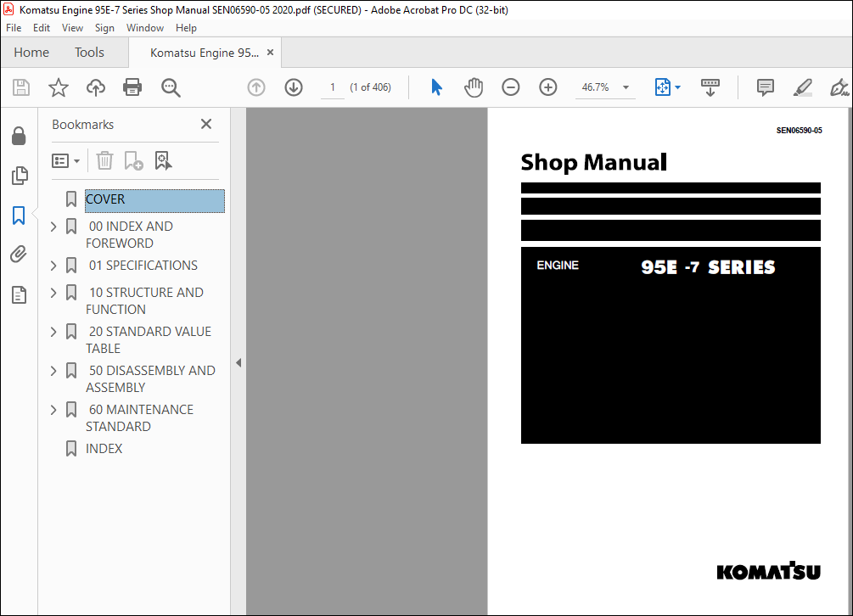Toggle Bookmarks panel icon in sidebar

(19, 216)
